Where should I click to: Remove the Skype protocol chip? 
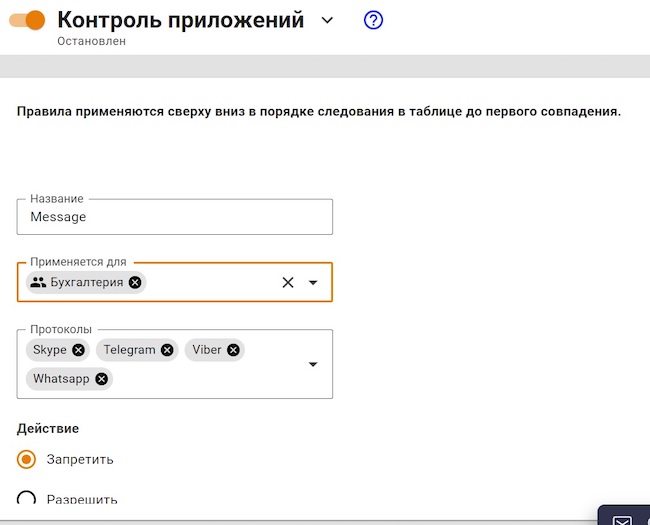[x=79, y=350]
